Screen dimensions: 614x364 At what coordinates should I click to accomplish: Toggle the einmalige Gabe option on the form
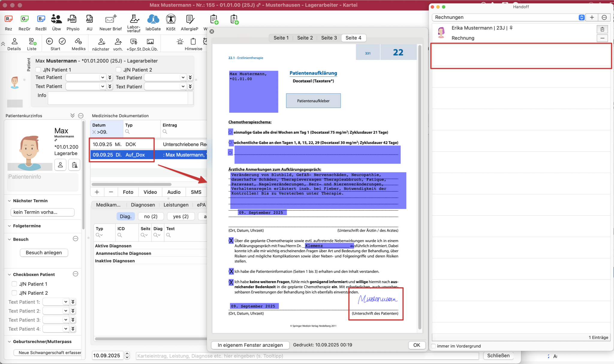[230, 132]
